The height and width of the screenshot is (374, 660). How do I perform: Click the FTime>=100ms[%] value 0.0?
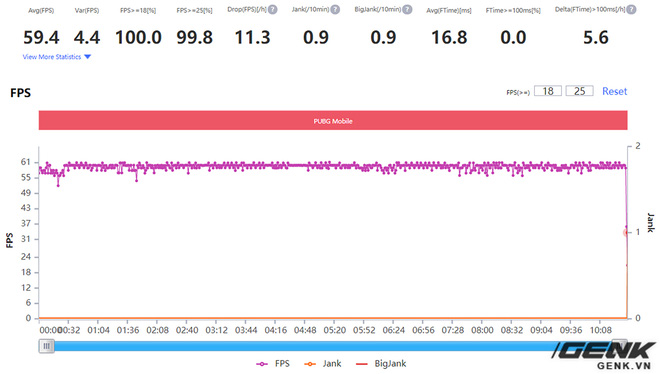[x=513, y=37]
